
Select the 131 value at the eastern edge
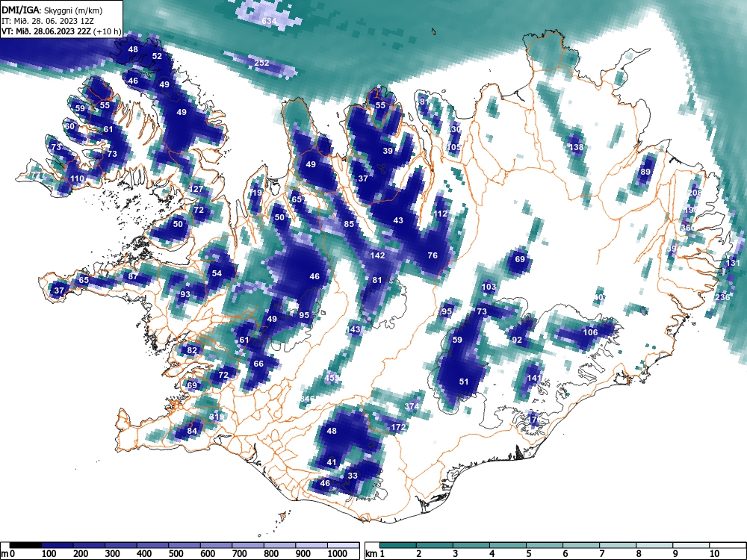733,263
